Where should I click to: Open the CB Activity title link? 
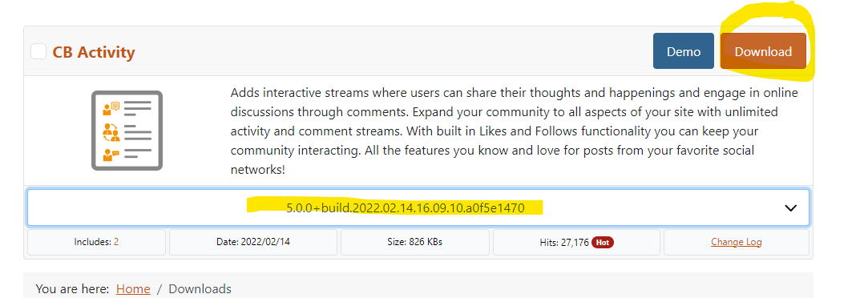pos(94,52)
